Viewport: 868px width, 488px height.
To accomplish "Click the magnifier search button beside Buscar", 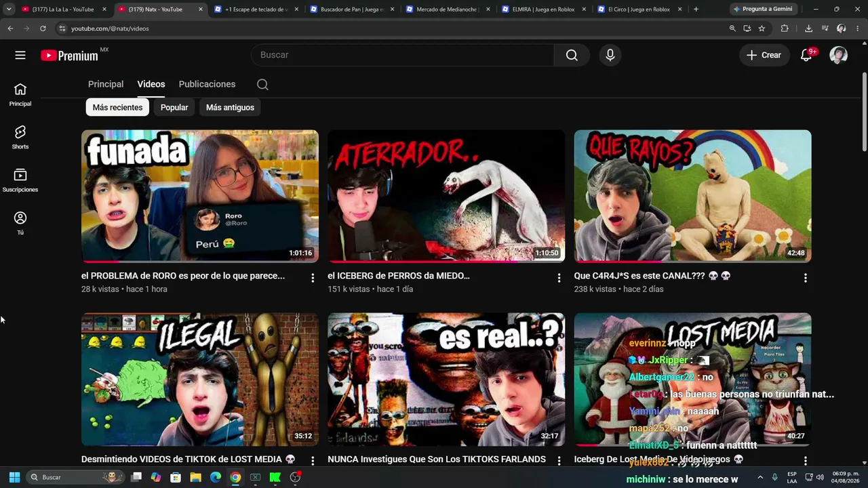I will [x=572, y=55].
